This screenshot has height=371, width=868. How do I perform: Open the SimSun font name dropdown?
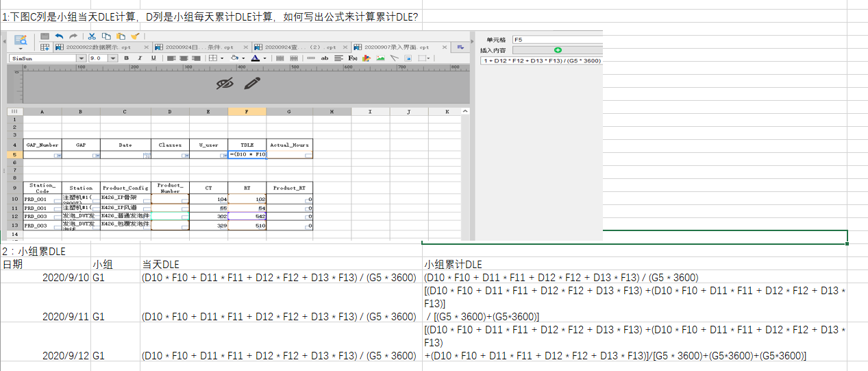coord(81,58)
